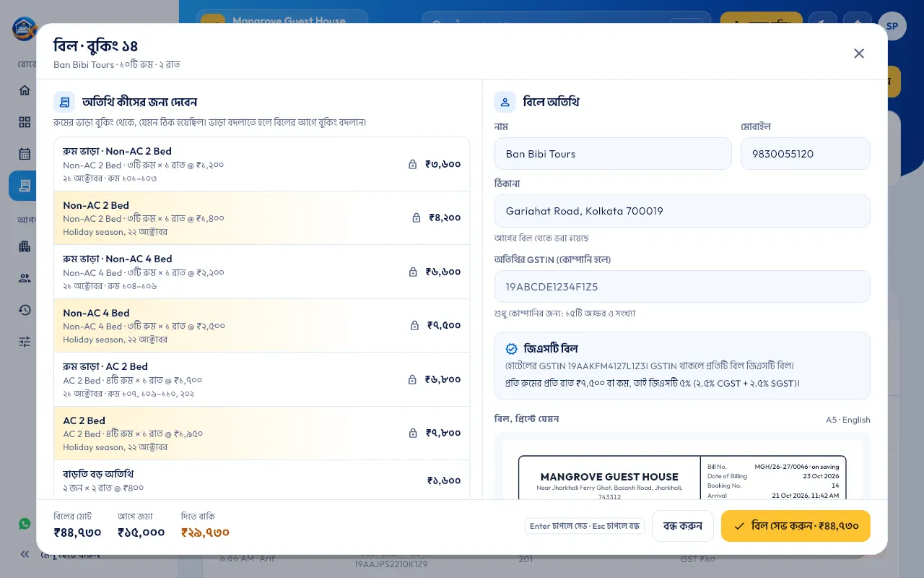The width and height of the screenshot is (924, 578).
Task: Click the WhatsApp icon in the sidebar
Action: (25, 524)
